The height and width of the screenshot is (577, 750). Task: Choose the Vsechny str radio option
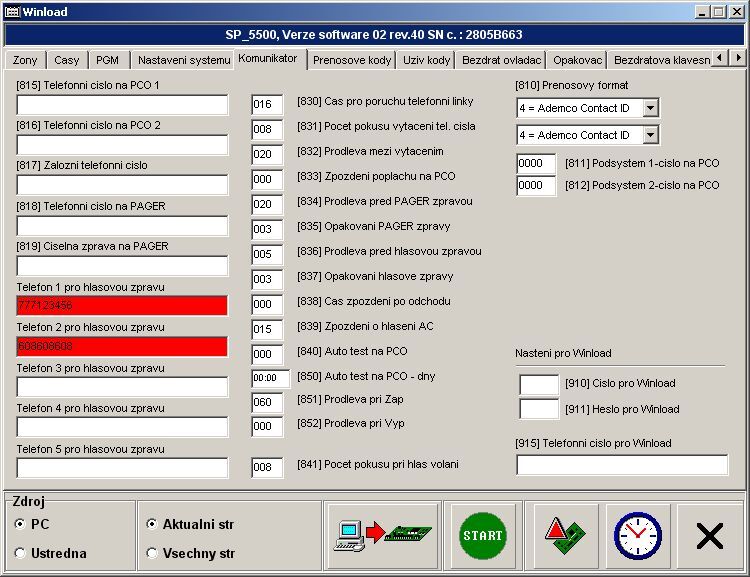pos(152,553)
